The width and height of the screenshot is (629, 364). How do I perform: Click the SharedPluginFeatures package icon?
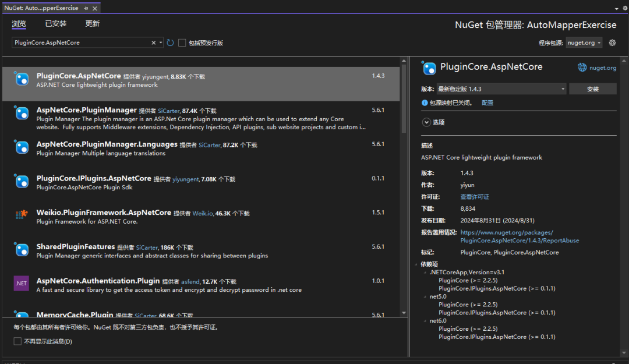coord(22,249)
